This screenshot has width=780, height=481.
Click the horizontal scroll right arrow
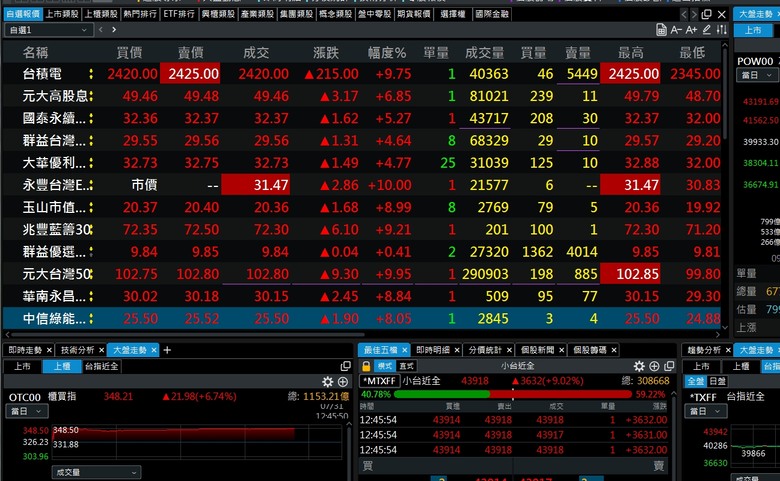pos(718,335)
